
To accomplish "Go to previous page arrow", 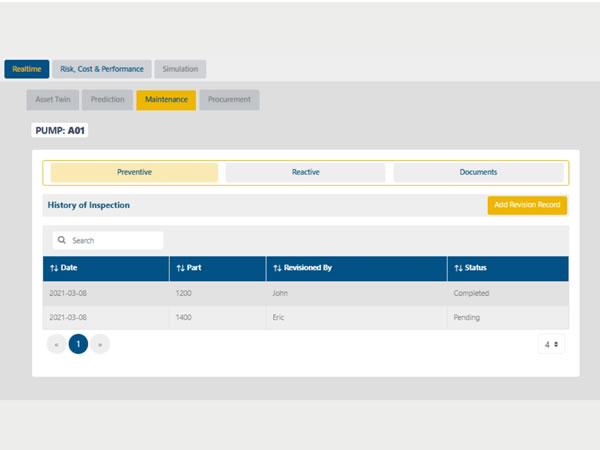I will (57, 344).
